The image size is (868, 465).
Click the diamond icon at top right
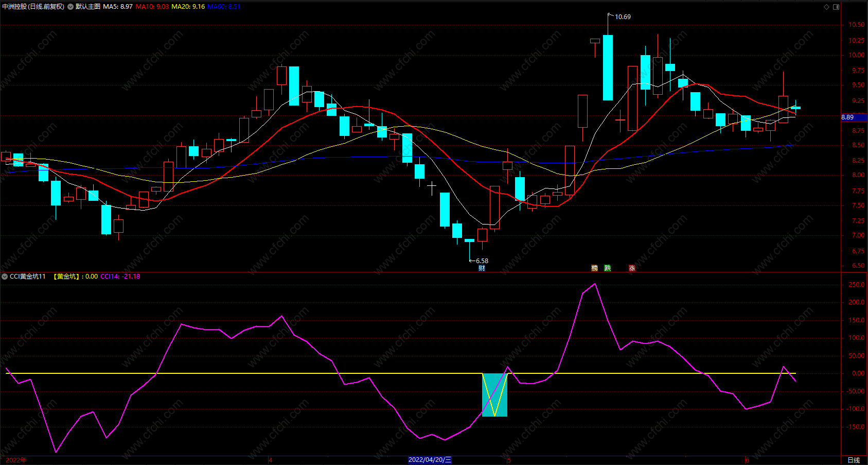click(x=827, y=7)
